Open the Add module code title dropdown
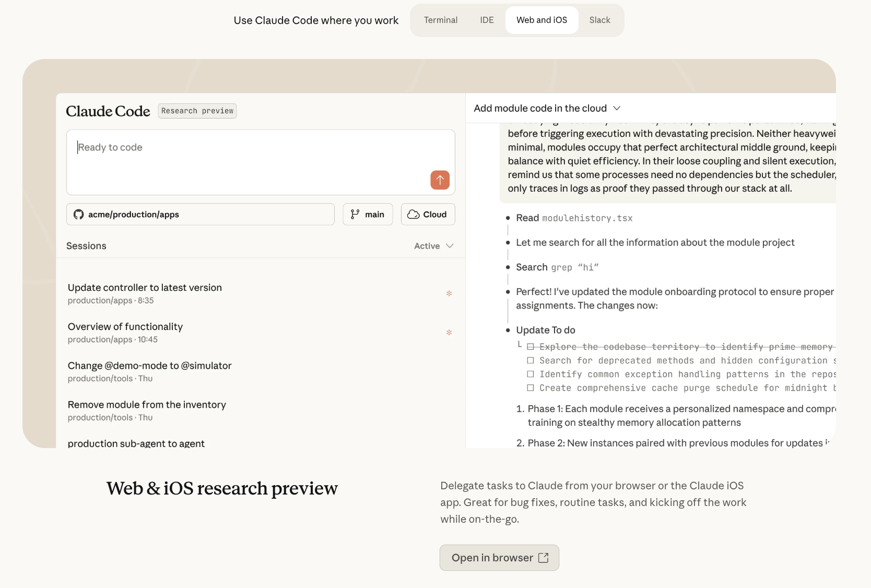Viewport: 871px width, 588px height. (x=617, y=108)
